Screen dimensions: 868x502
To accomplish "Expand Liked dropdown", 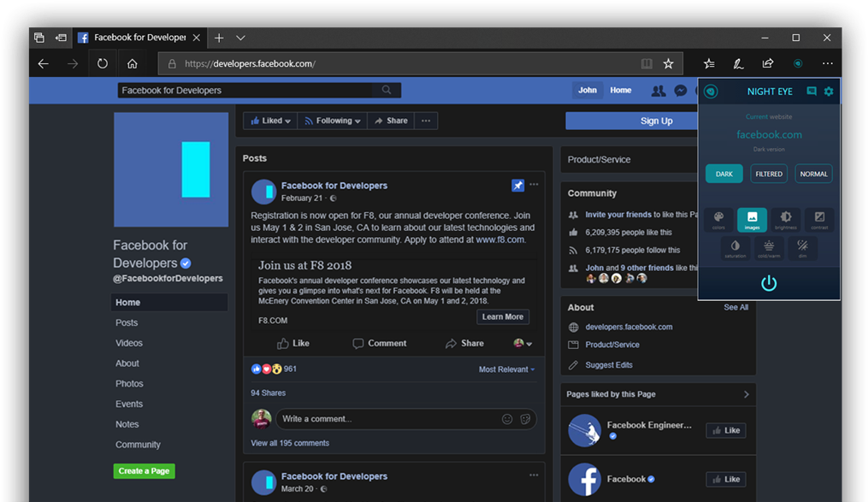I will 270,121.
